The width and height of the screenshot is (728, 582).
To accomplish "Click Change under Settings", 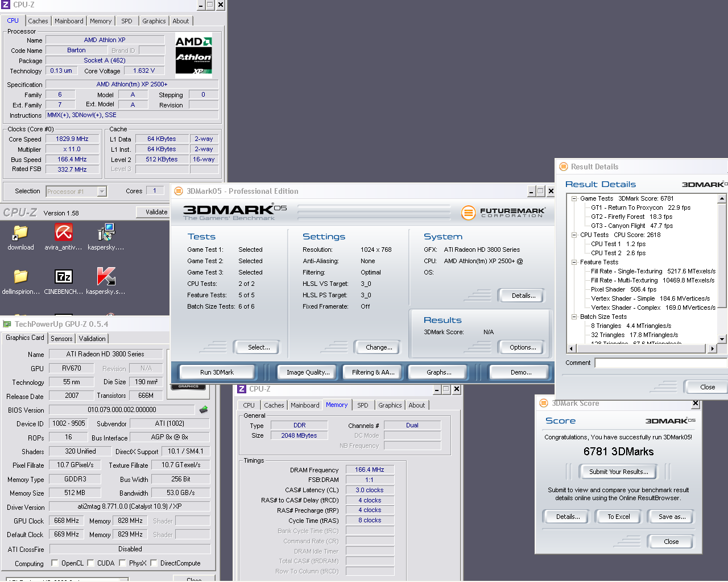I will point(379,347).
